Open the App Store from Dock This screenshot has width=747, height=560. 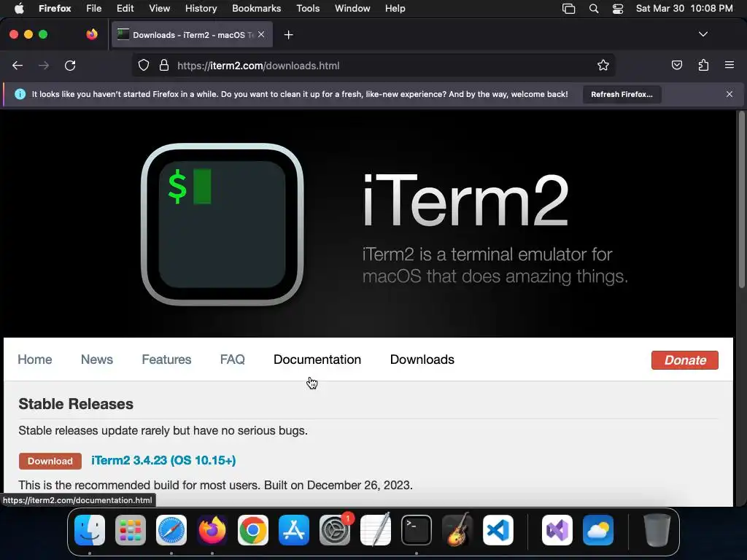pyautogui.click(x=294, y=530)
